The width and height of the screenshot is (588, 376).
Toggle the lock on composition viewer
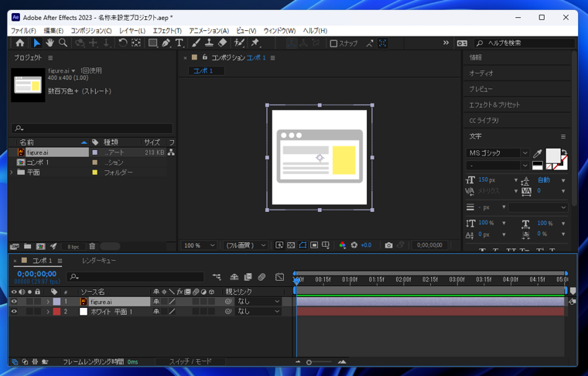coord(205,57)
